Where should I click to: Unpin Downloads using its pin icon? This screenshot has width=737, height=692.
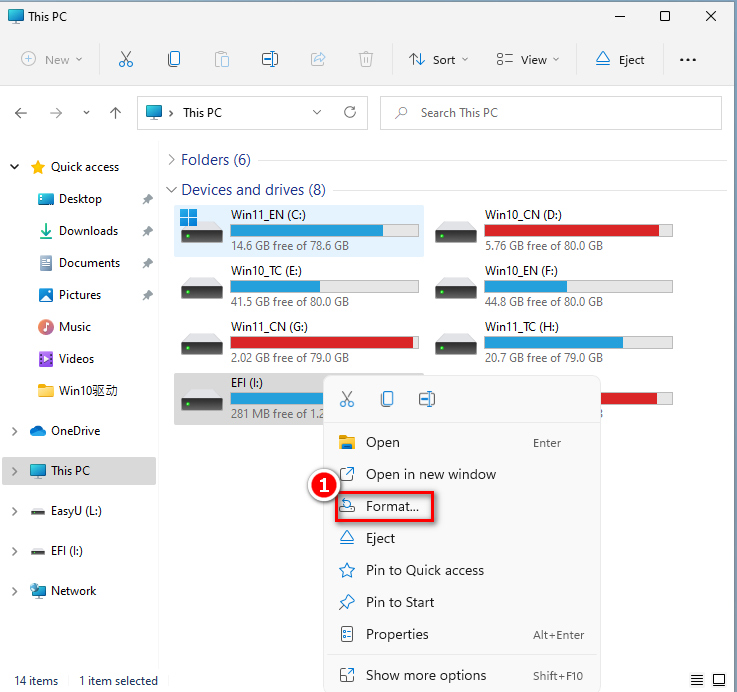pyautogui.click(x=148, y=231)
